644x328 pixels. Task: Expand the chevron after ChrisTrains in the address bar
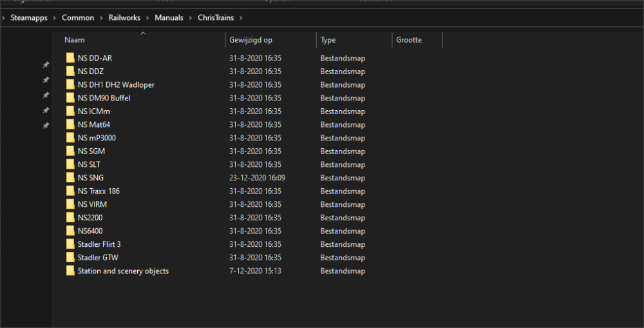(x=240, y=18)
